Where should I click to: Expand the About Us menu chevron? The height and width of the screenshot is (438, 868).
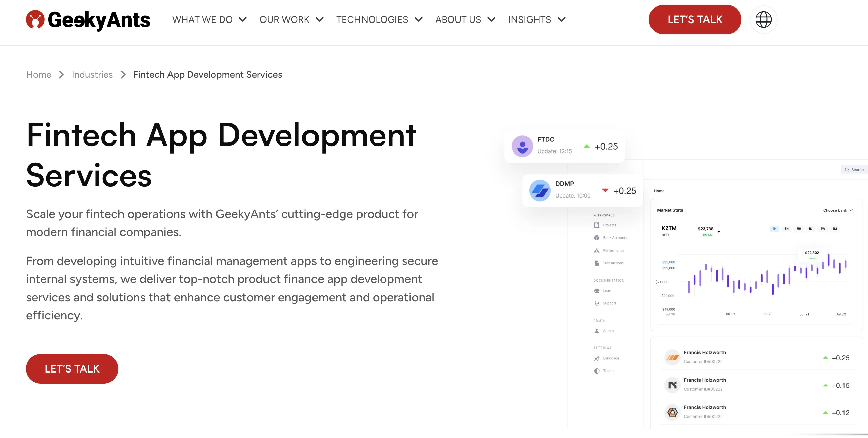coord(491,19)
